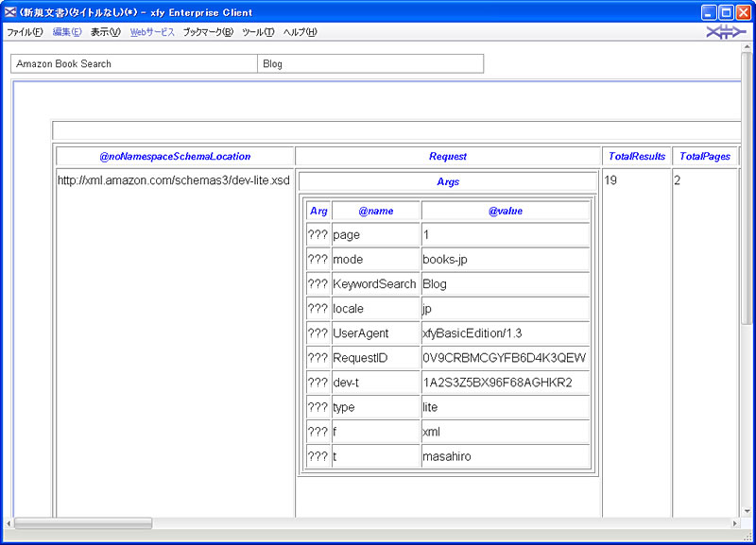Click the TotalPages column header
Screen dimensions: 756x545
[x=704, y=157]
